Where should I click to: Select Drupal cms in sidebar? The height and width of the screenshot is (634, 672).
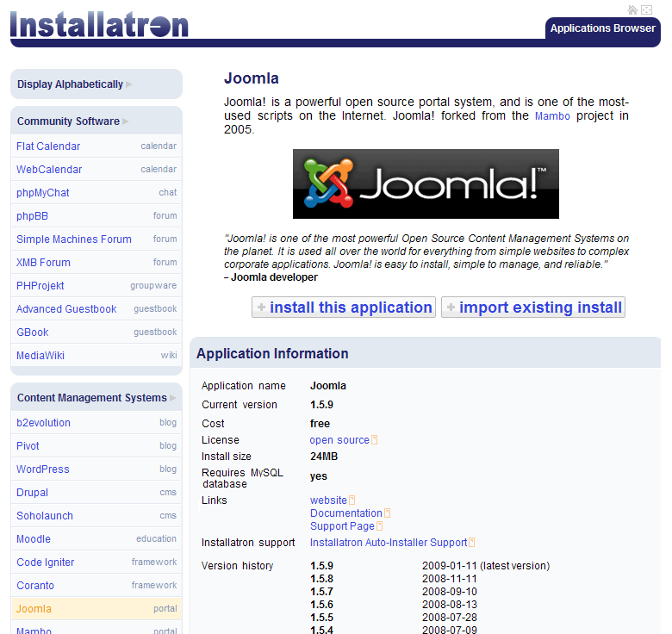tap(96, 492)
